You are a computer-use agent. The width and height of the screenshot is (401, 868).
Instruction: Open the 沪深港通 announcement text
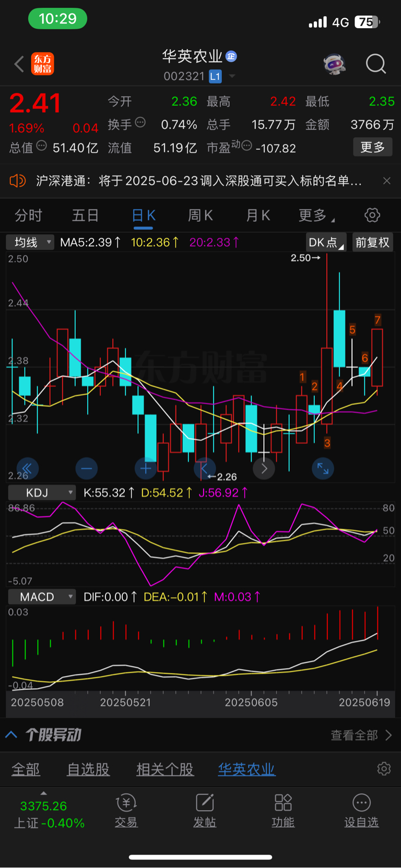[x=199, y=181]
